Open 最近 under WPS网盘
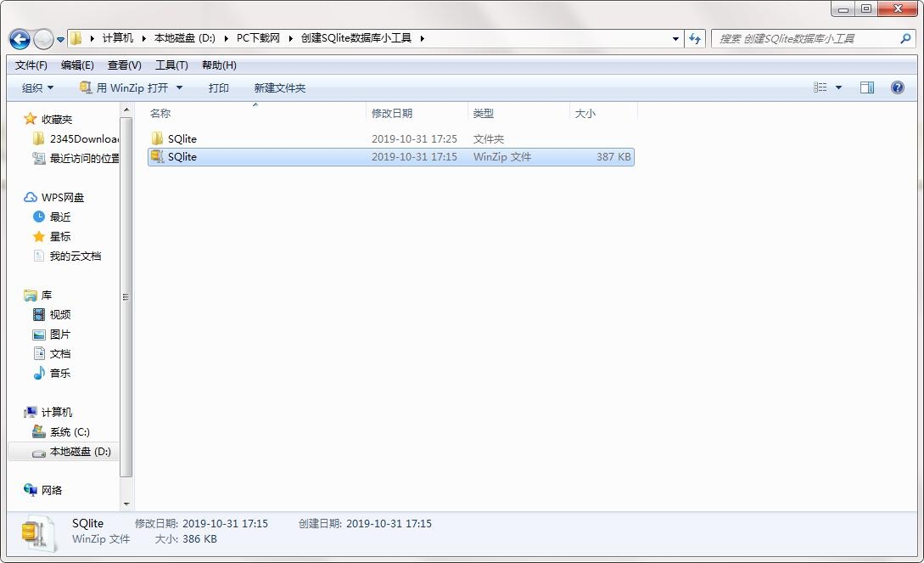The width and height of the screenshot is (924, 563). pos(60,217)
